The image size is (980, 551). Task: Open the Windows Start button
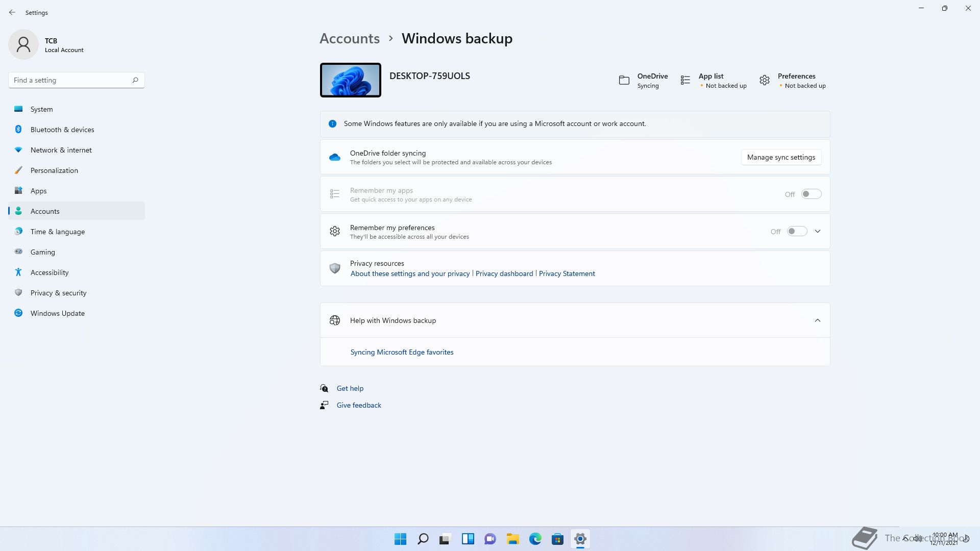pyautogui.click(x=401, y=539)
